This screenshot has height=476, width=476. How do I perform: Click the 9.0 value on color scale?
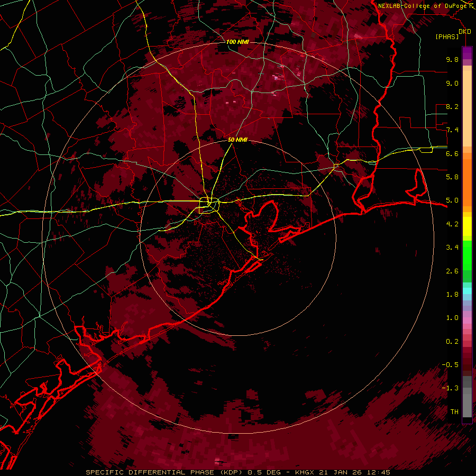(452, 83)
